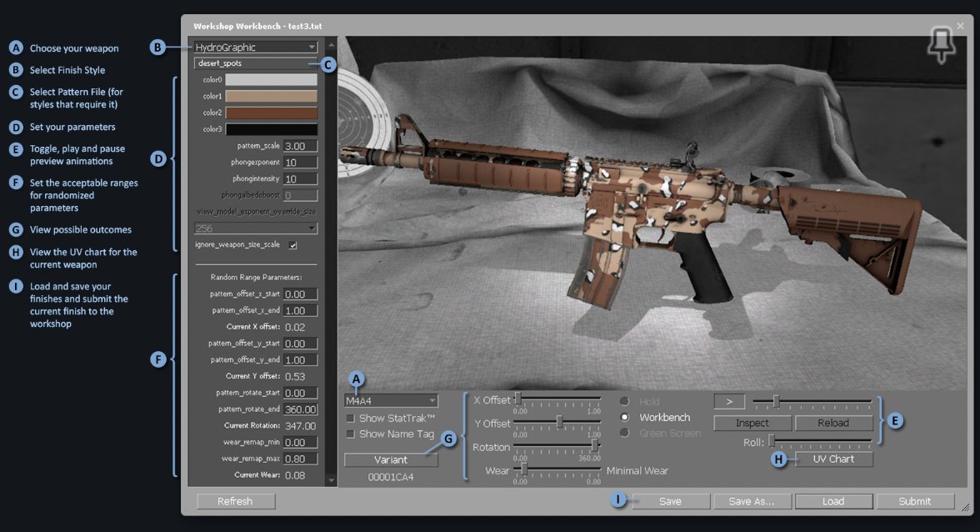
Task: Edit the pattern_offset_y_start field
Action: [300, 344]
